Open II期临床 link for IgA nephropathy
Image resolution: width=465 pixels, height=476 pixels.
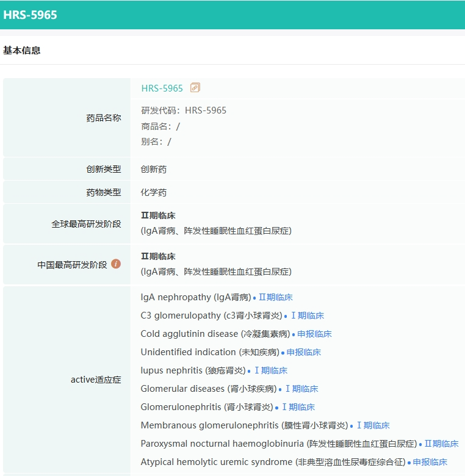pyautogui.click(x=275, y=297)
